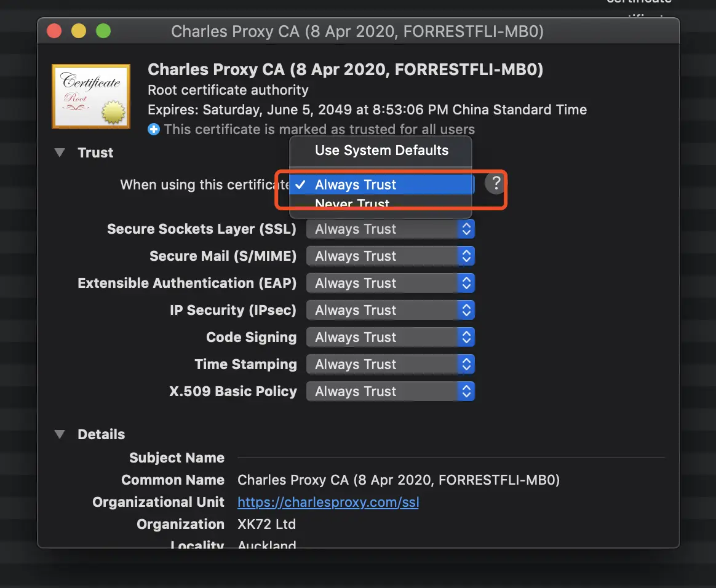Click the X.509 Basic Policy label
The width and height of the screenshot is (716, 588).
(233, 391)
